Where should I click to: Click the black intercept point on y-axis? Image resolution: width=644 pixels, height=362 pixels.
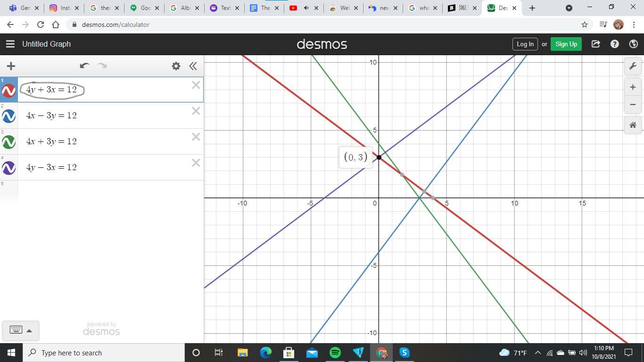(379, 157)
